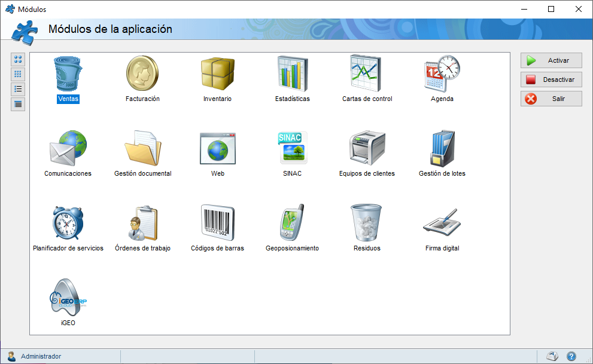
Task: Click the help question mark icon
Action: pos(571,356)
